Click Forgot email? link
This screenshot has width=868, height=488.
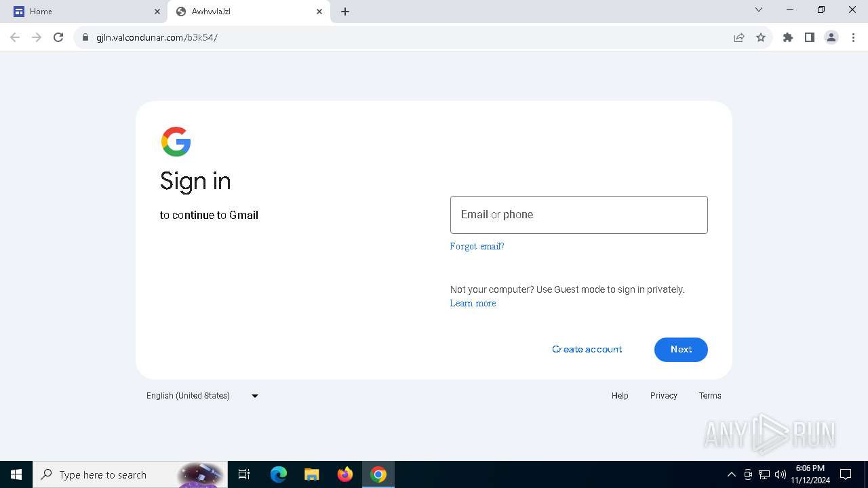click(x=477, y=246)
